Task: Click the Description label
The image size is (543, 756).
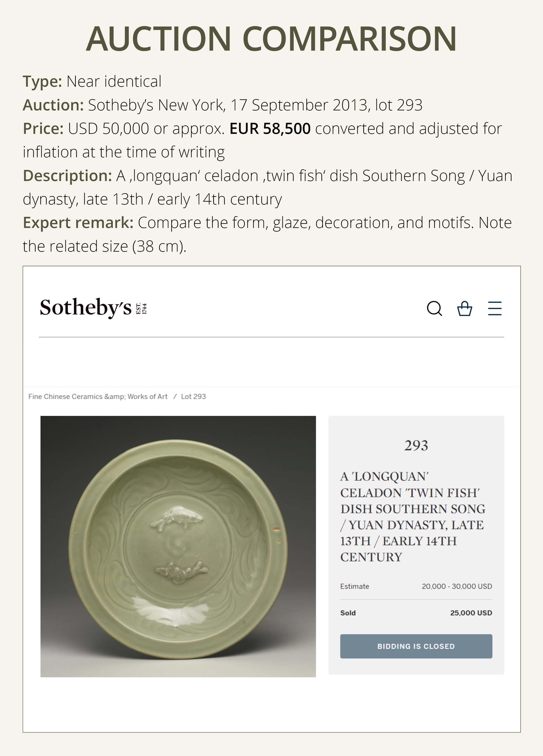Action: pos(67,176)
